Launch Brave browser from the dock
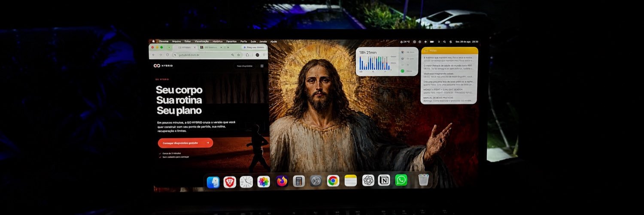644x215 pixels. 230,182
